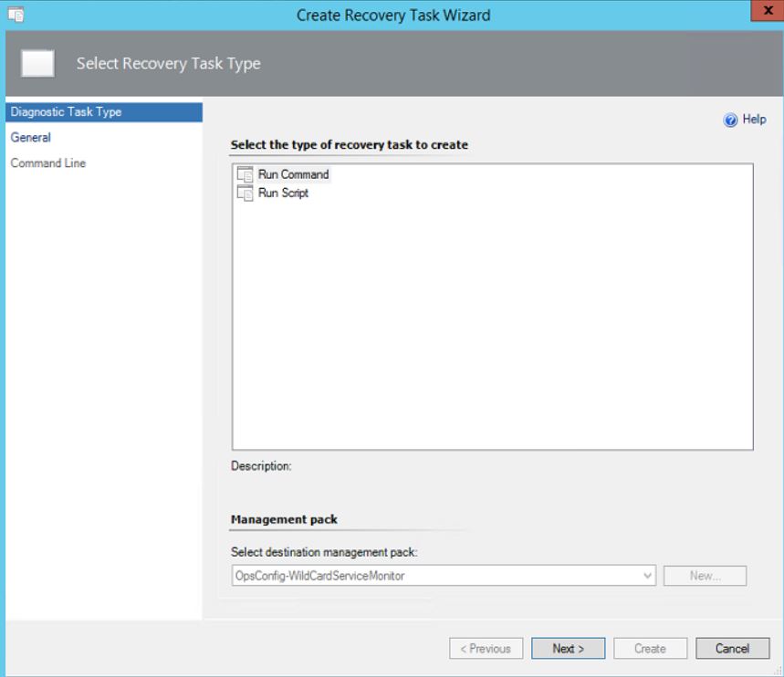Open the Help link
784x677 pixels.
click(754, 120)
